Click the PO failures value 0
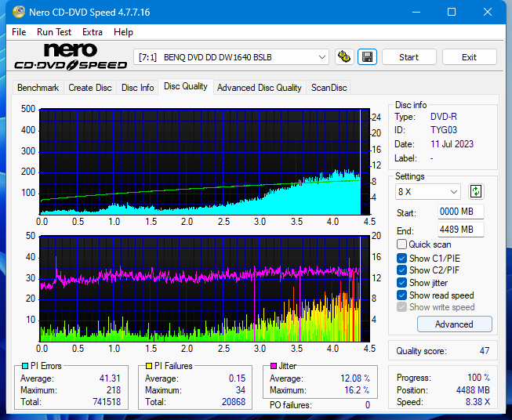Viewport: 512px width, 420px height. pyautogui.click(x=368, y=405)
